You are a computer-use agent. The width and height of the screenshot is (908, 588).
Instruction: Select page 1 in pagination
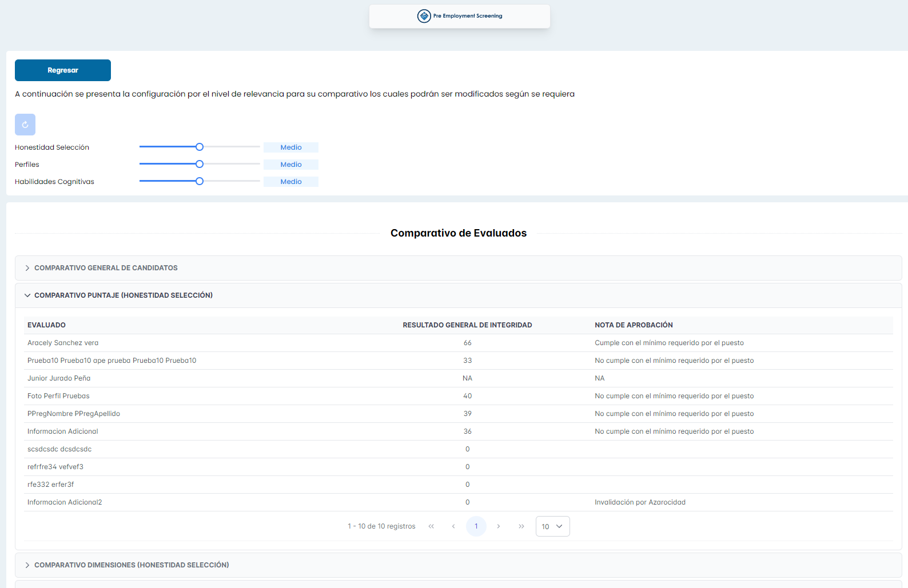(476, 526)
